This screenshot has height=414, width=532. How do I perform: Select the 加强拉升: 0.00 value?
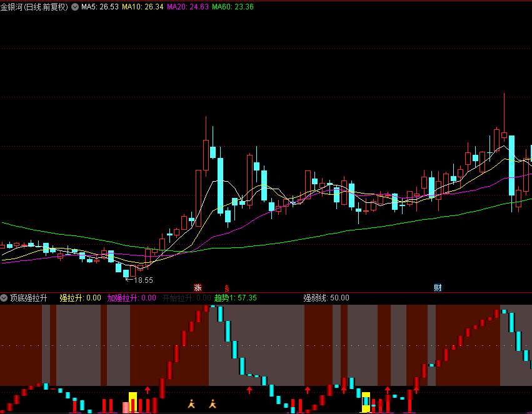(132, 298)
